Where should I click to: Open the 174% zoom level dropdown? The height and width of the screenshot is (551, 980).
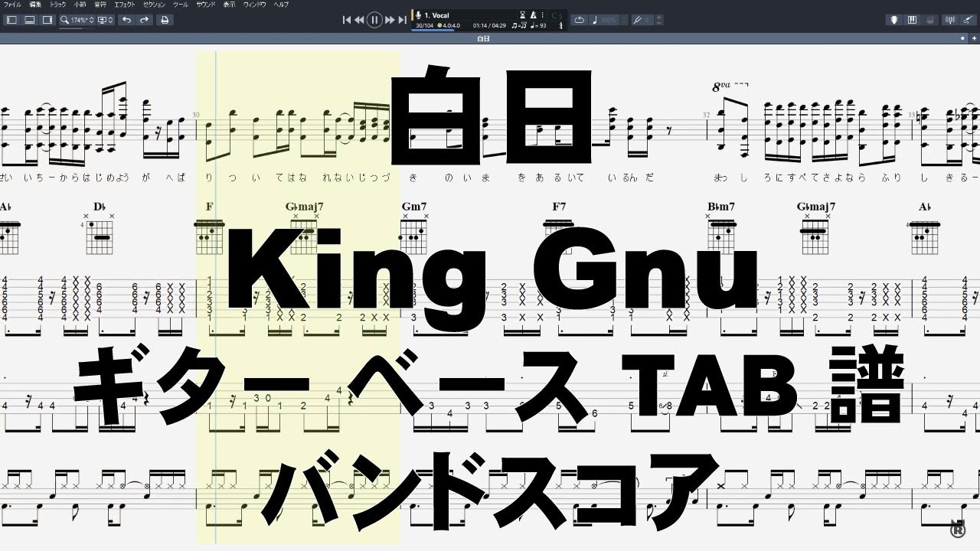click(82, 20)
